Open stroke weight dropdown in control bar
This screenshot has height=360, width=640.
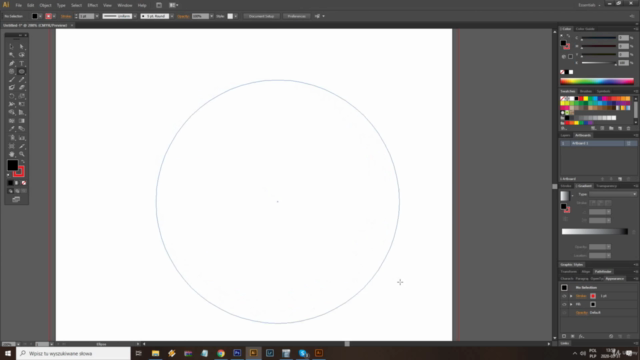(x=97, y=16)
